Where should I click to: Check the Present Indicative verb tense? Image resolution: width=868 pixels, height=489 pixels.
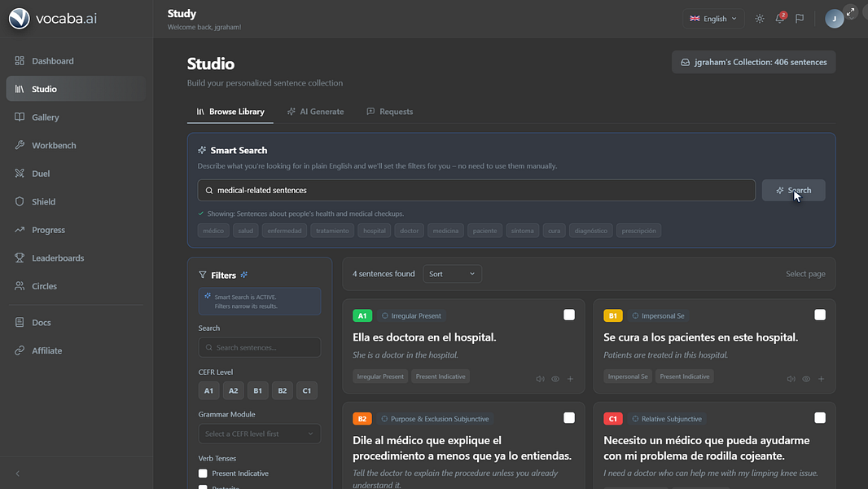tap(204, 474)
